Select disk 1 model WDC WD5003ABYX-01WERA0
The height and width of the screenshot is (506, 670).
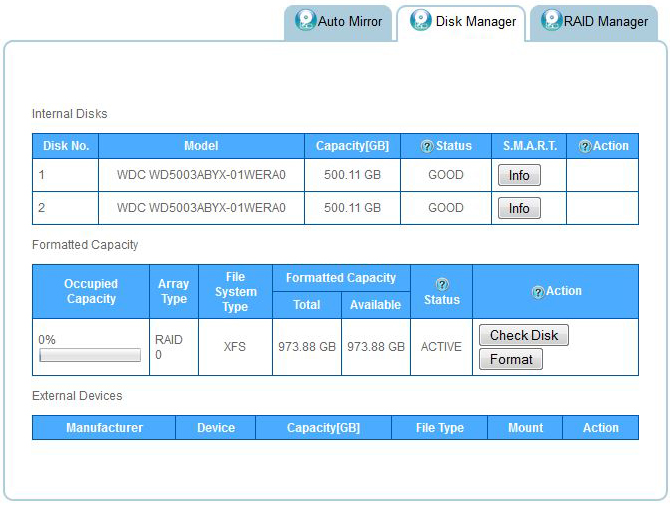(201, 175)
